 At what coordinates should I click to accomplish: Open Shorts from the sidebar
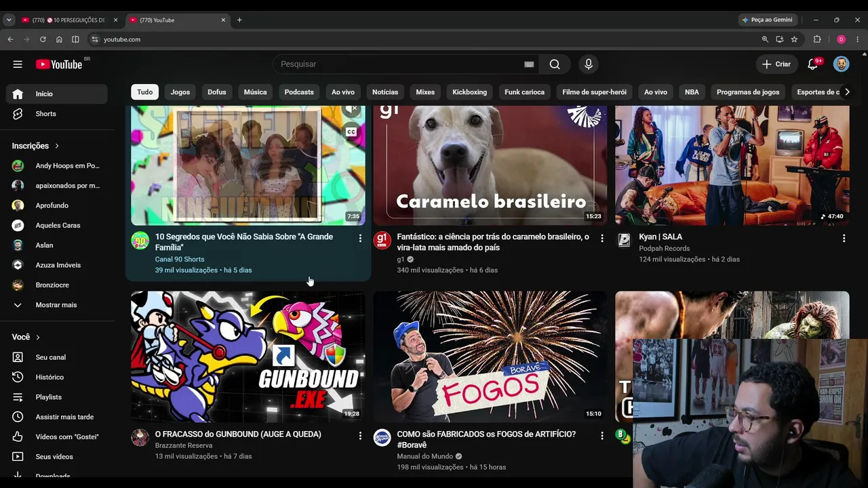(57, 114)
